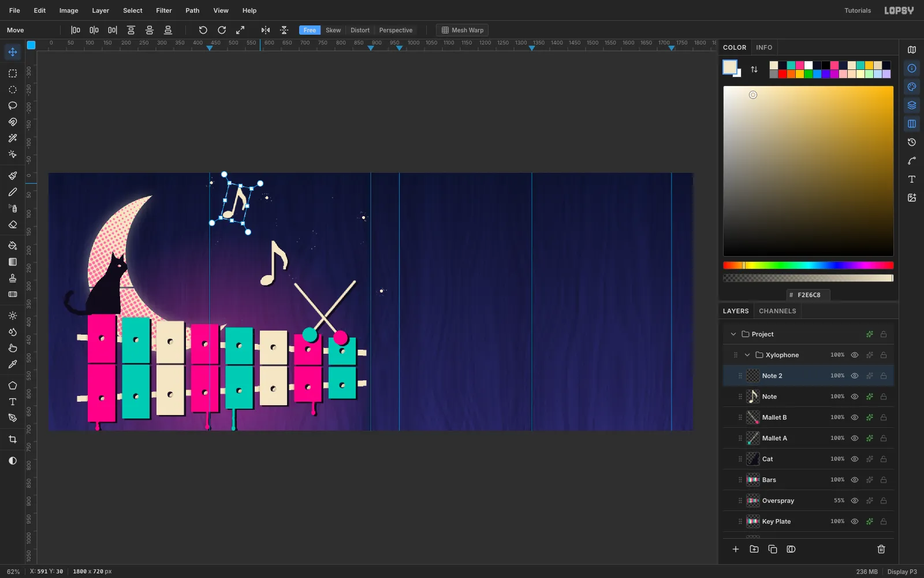This screenshot has width=924, height=578.
Task: Select the Gradient tool
Action: pos(12,262)
